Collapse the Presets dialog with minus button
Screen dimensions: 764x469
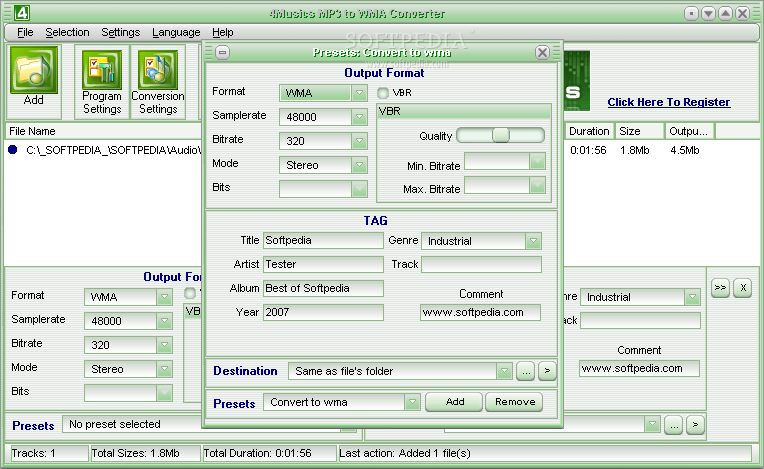tap(223, 52)
